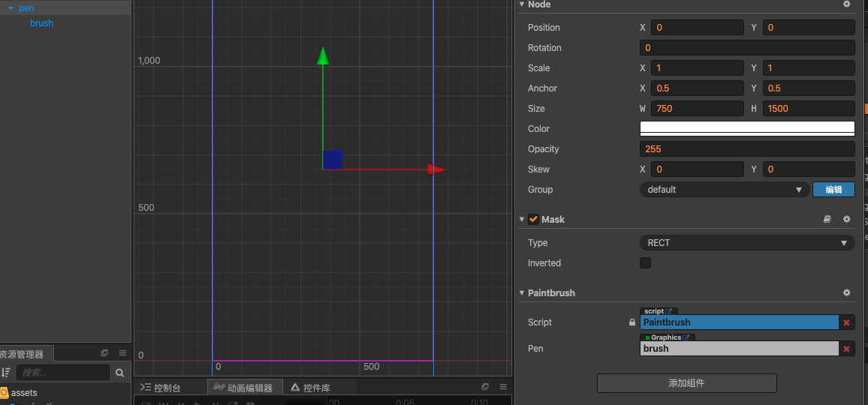Screen dimensions: 868x405
Task: Click the Anchor property label
Action: click(x=542, y=88)
